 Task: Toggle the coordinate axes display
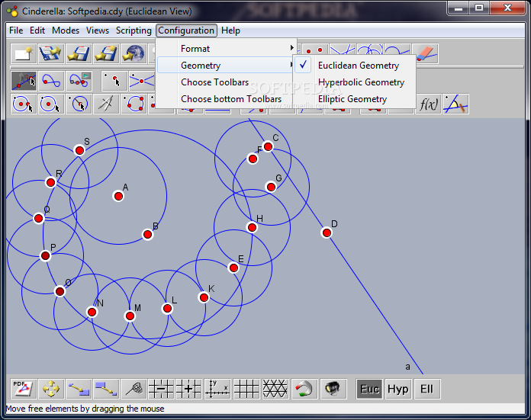pos(217,389)
